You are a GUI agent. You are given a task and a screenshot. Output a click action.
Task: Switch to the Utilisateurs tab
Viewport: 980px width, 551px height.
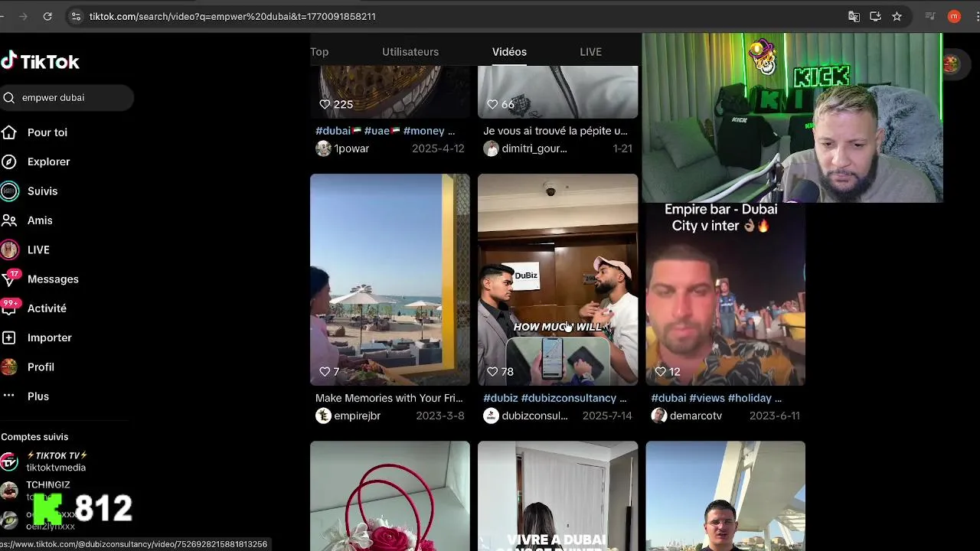click(410, 52)
